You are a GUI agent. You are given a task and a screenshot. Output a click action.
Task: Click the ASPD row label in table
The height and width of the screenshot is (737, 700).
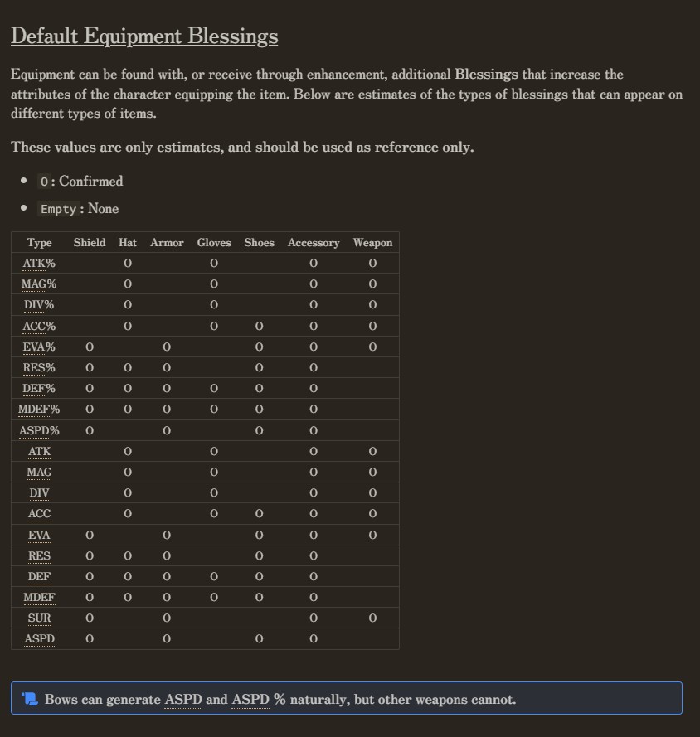(39, 639)
